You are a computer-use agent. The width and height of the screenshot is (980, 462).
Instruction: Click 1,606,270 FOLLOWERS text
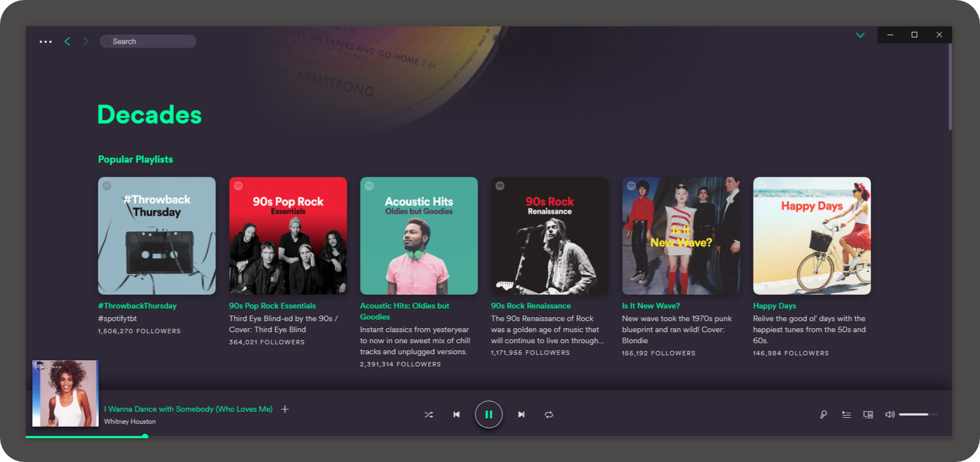pyautogui.click(x=139, y=331)
